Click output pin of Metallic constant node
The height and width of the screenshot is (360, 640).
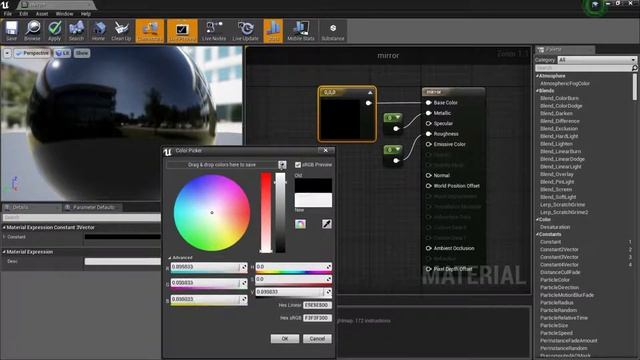click(x=396, y=129)
